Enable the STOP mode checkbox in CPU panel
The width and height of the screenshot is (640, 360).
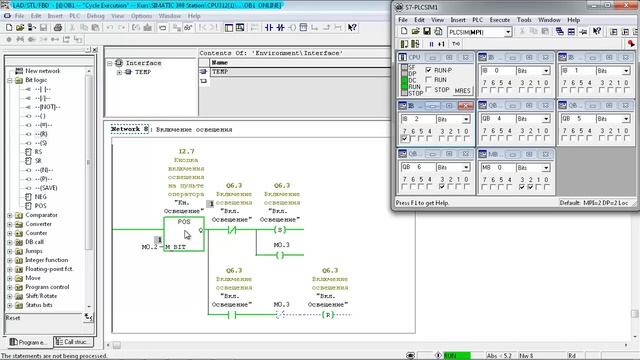(428, 89)
